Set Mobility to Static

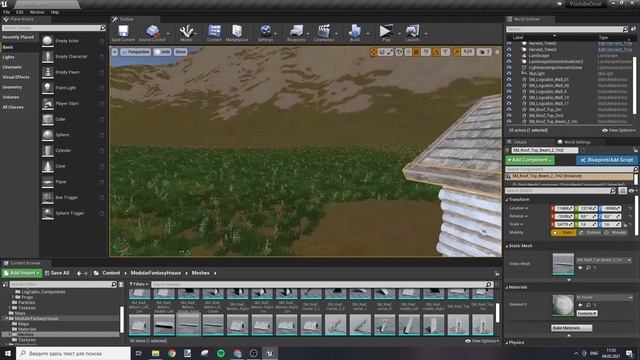563,233
